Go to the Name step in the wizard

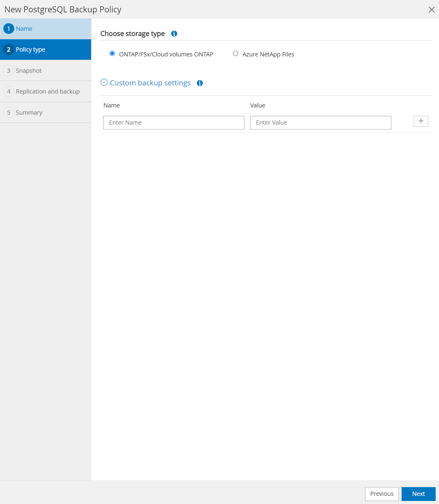click(x=24, y=29)
